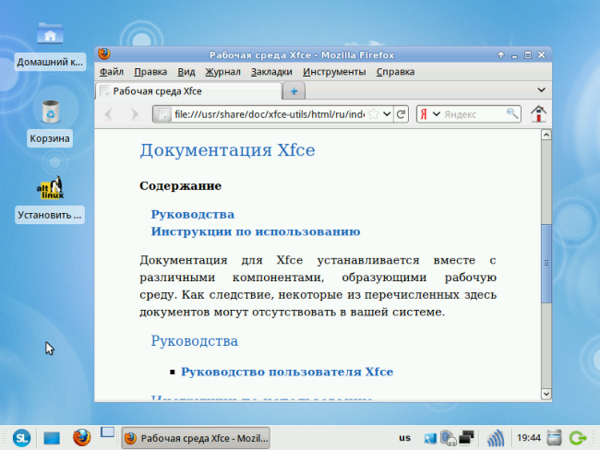The width and height of the screenshot is (600, 450).
Task: Click the Back navigation arrow
Action: 110,114
